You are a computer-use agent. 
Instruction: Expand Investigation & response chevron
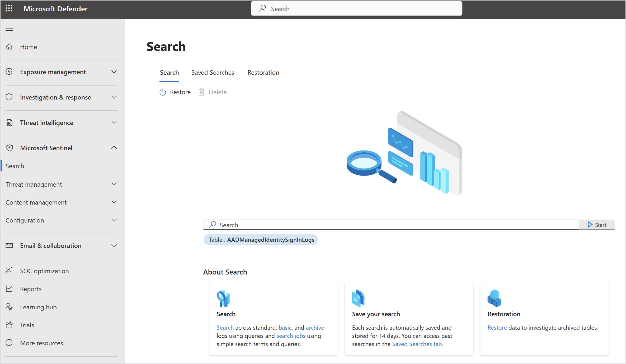[114, 97]
